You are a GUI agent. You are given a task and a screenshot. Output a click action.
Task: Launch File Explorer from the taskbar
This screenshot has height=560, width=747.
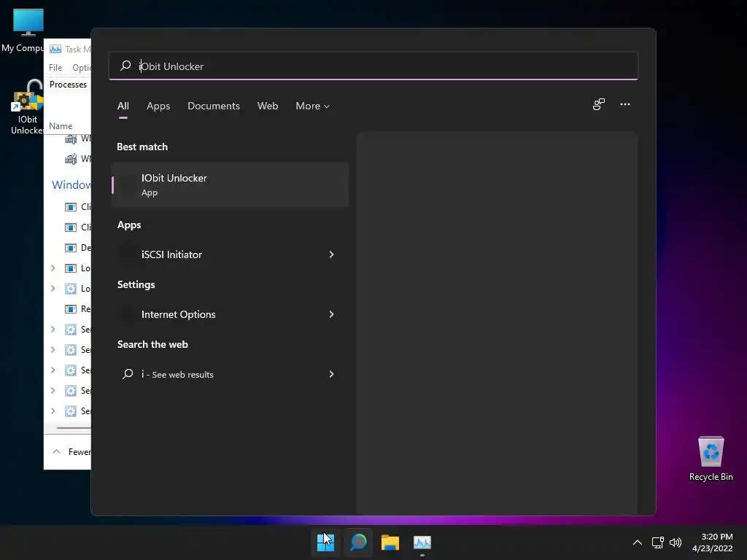pos(390,542)
